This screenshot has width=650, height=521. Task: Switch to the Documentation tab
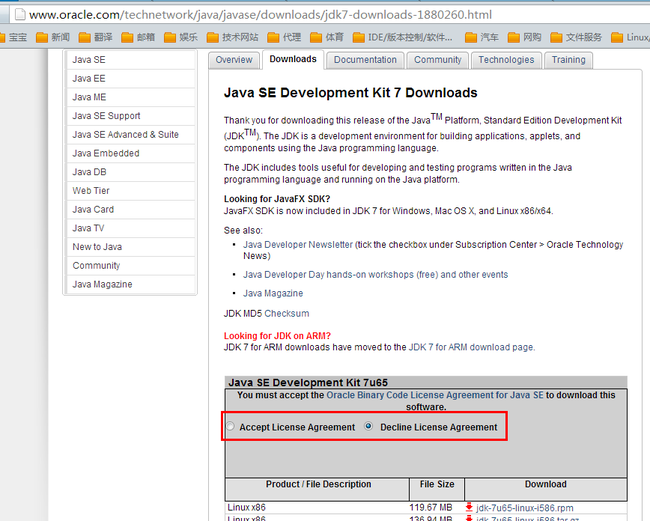tap(365, 60)
